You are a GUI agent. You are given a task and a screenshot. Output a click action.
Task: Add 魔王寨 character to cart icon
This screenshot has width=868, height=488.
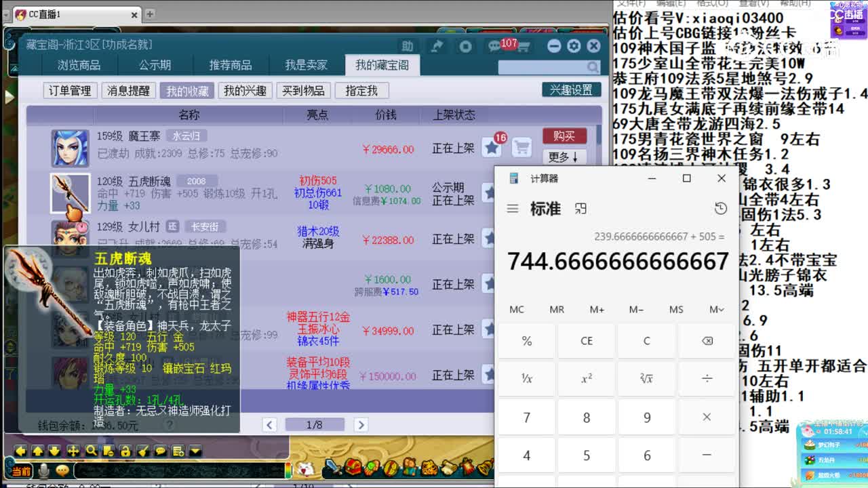pos(521,147)
